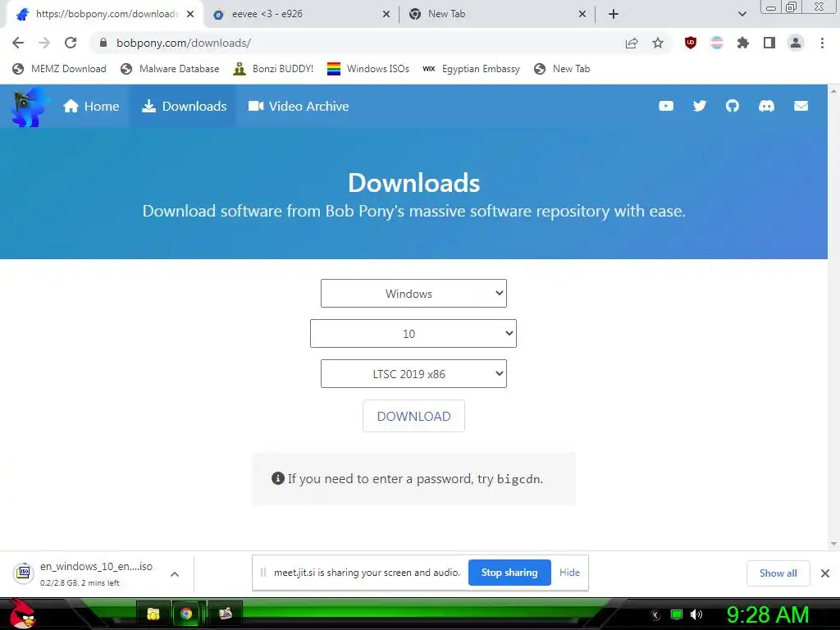
Task: Click the page vertical scrollbar up arrow
Action: point(833,90)
